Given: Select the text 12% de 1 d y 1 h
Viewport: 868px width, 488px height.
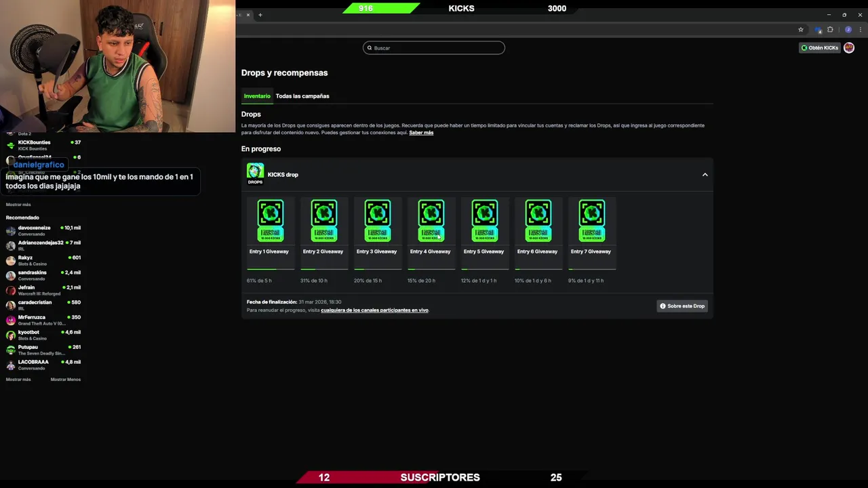Looking at the screenshot, I should click(x=479, y=281).
